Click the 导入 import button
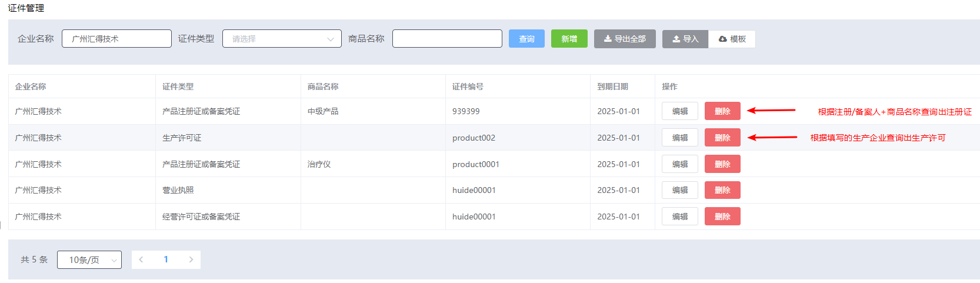The image size is (980, 283). pos(685,39)
